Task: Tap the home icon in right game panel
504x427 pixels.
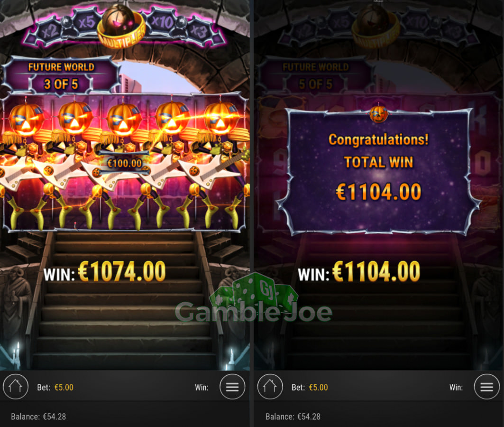Action: pos(270,387)
